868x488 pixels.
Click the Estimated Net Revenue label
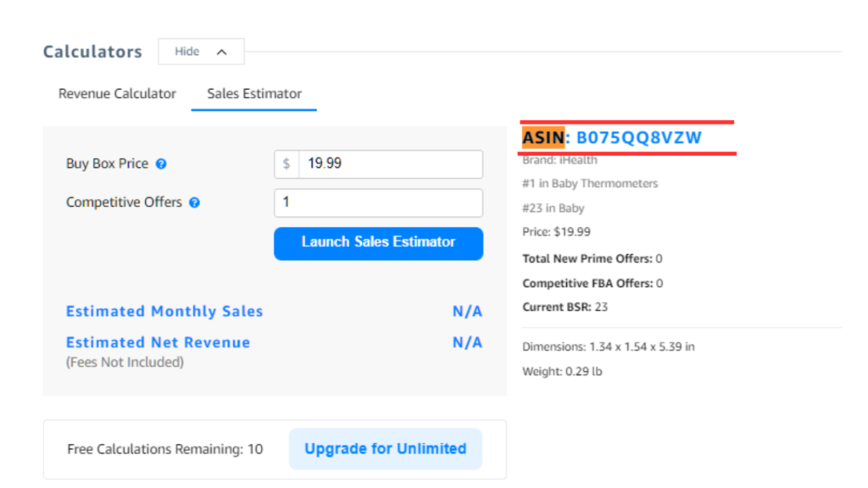[x=158, y=342]
